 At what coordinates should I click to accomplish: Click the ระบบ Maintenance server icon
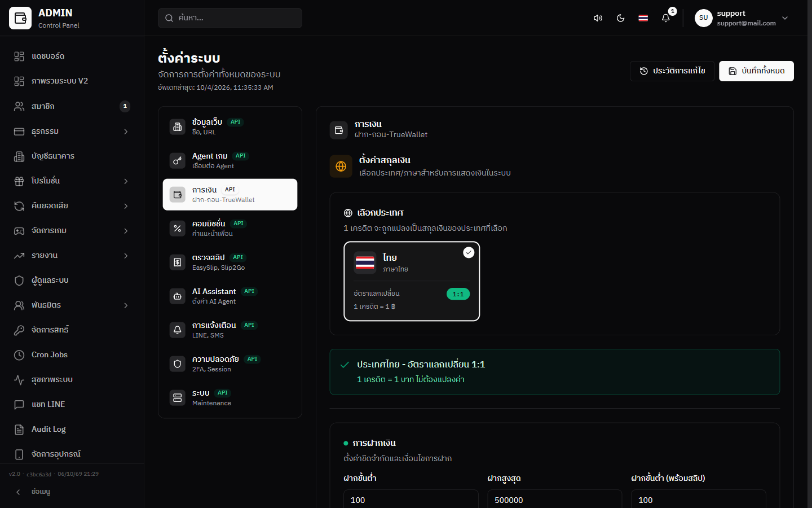tap(178, 398)
